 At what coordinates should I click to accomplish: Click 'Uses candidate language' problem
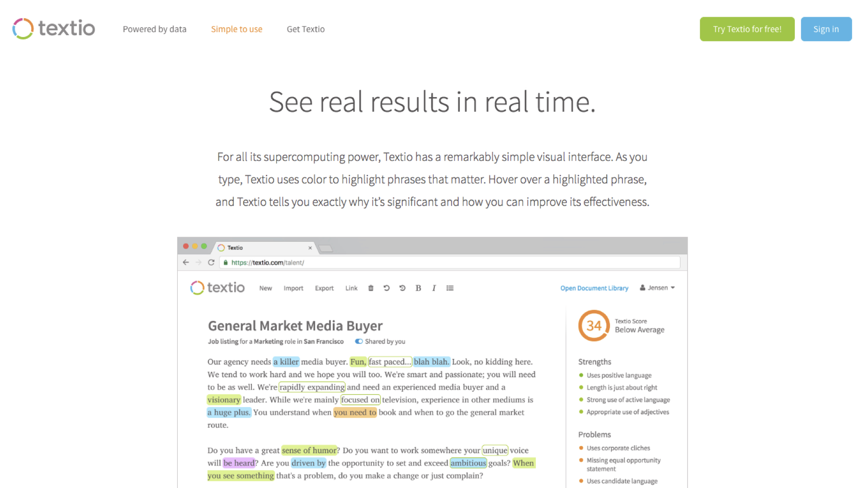click(x=622, y=481)
